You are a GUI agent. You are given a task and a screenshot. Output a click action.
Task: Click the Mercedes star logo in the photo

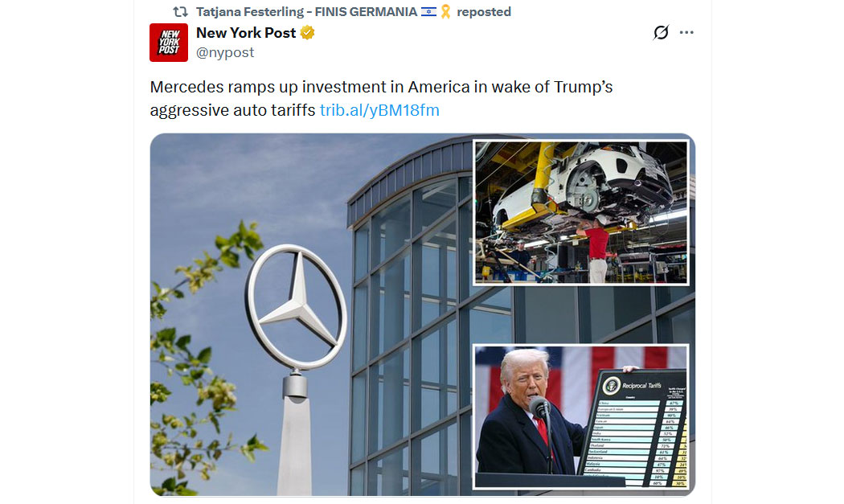pyautogui.click(x=296, y=307)
